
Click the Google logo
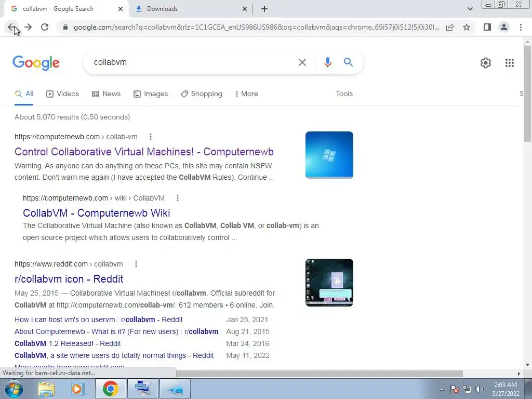pyautogui.click(x=36, y=63)
